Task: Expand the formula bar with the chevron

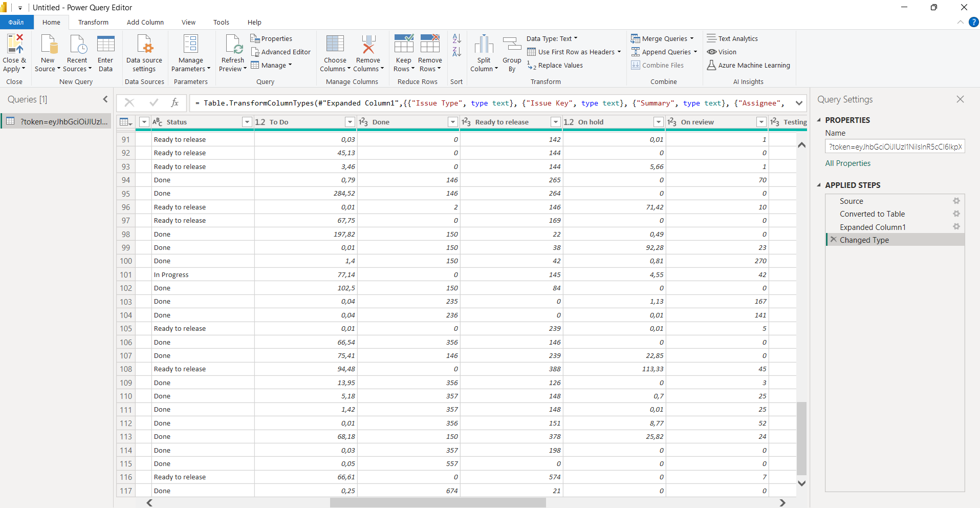Action: click(x=798, y=103)
